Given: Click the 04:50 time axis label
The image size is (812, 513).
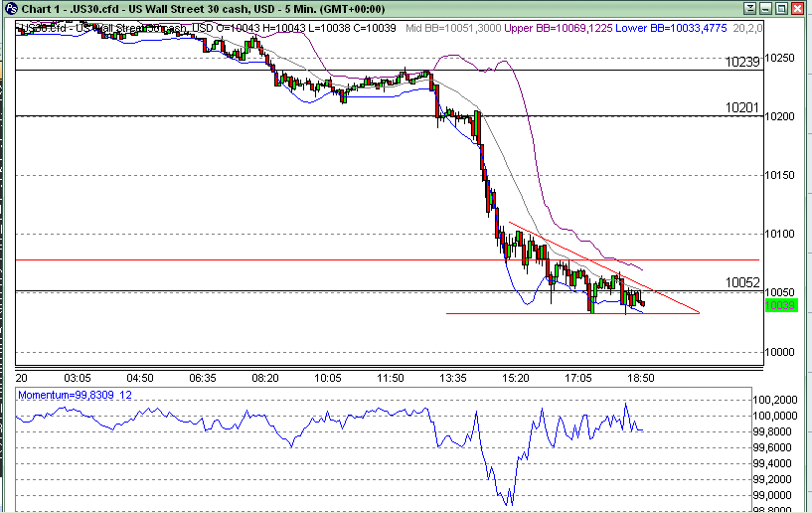Looking at the screenshot, I should point(140,378).
